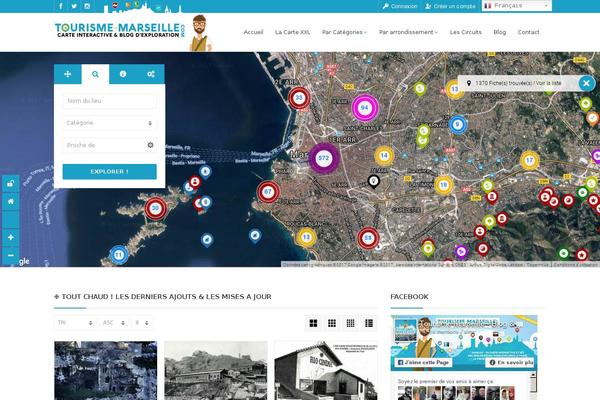Open the ASC sort order dropdown
This screenshot has height=400, width=600.
[114, 323]
